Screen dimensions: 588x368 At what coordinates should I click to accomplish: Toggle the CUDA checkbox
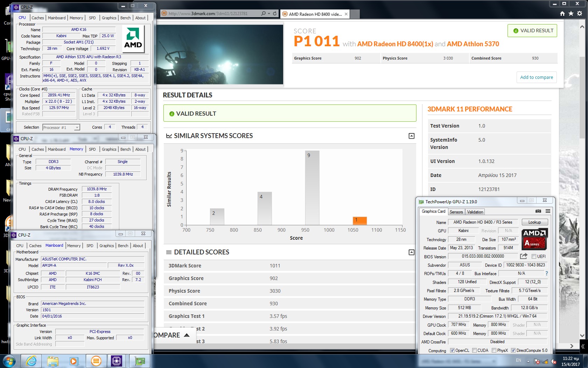[474, 350]
